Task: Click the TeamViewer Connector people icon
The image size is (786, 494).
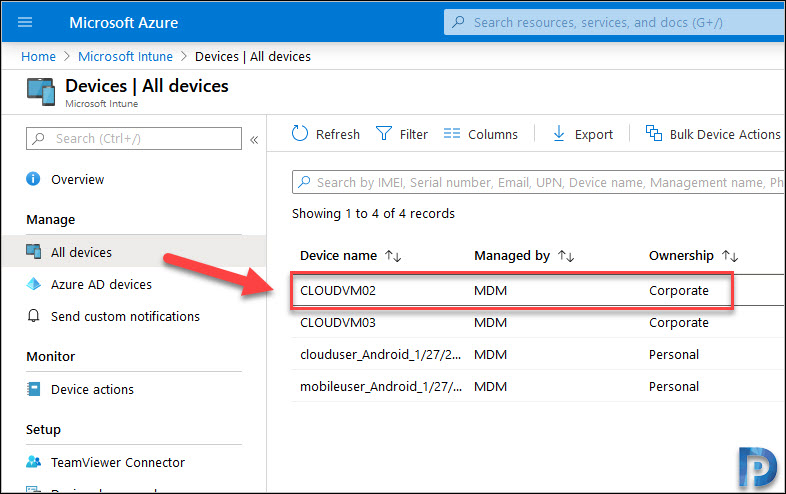Action: point(34,461)
